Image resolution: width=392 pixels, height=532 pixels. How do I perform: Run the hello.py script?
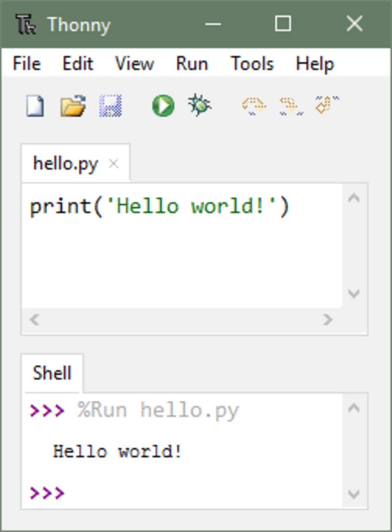tap(163, 105)
